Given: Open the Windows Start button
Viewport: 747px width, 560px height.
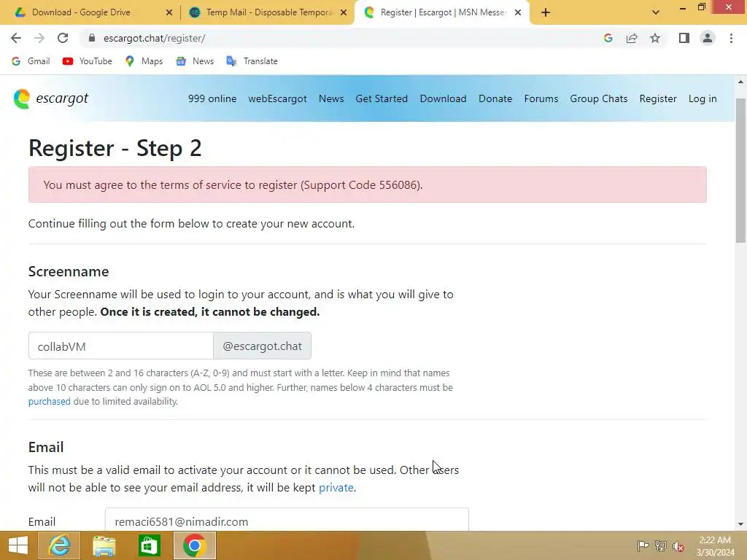Looking at the screenshot, I should click(18, 545).
